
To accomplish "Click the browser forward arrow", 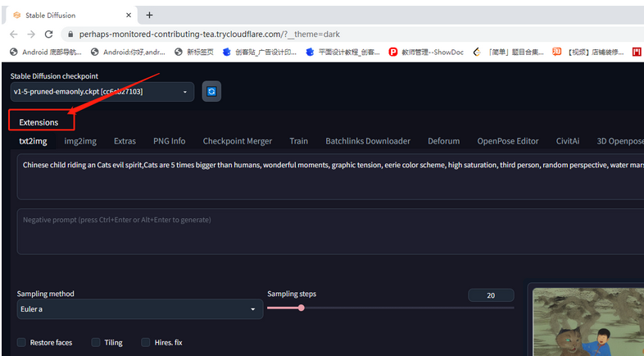I will (x=31, y=34).
